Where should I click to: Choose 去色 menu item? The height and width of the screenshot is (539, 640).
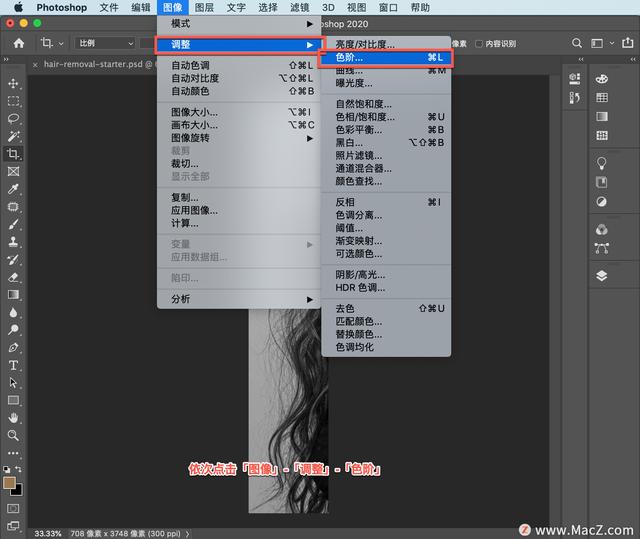(386, 308)
